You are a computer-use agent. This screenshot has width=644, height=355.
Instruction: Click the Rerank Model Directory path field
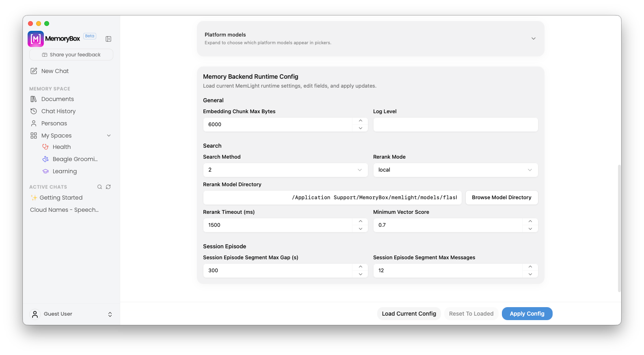pos(332,198)
